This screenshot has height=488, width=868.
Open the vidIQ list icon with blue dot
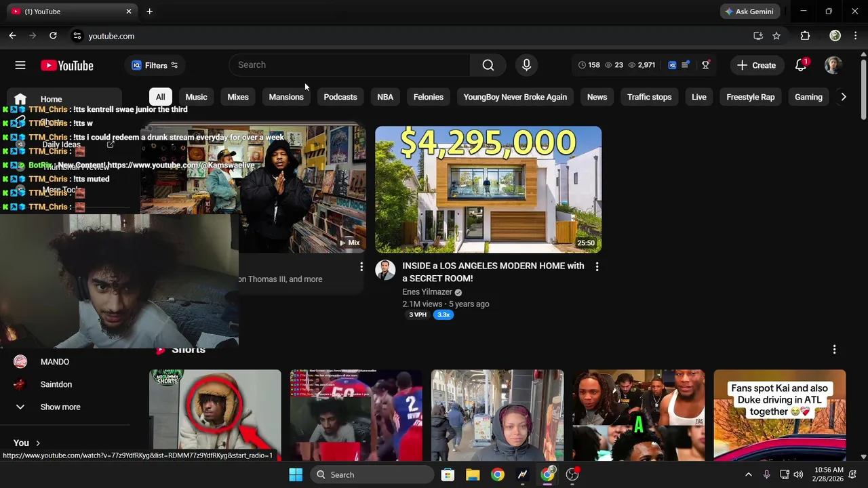point(686,65)
